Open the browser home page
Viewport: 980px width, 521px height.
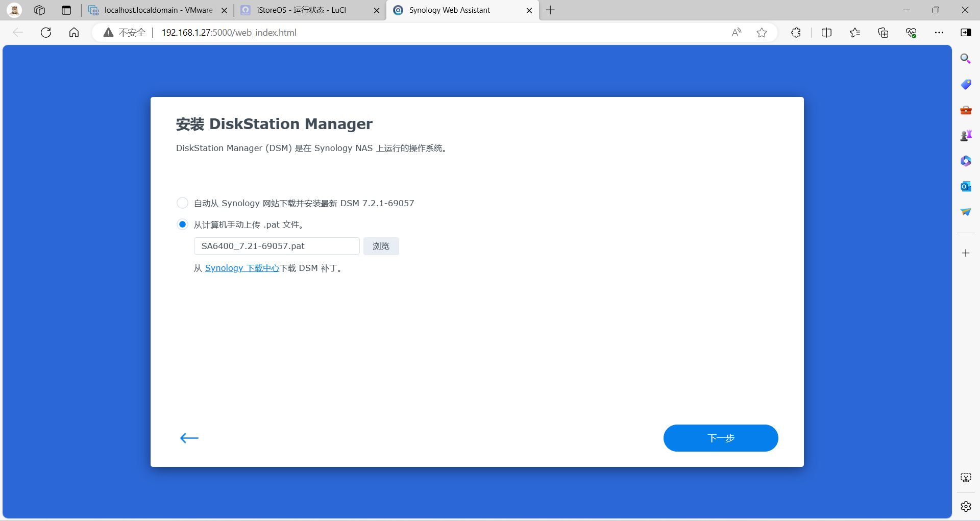point(74,33)
